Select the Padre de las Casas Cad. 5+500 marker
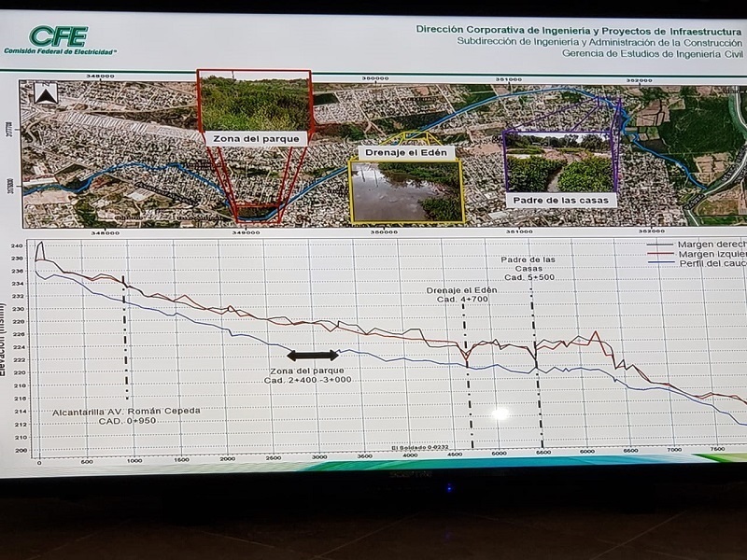Image resolution: width=747 pixels, height=560 pixels. [536, 373]
